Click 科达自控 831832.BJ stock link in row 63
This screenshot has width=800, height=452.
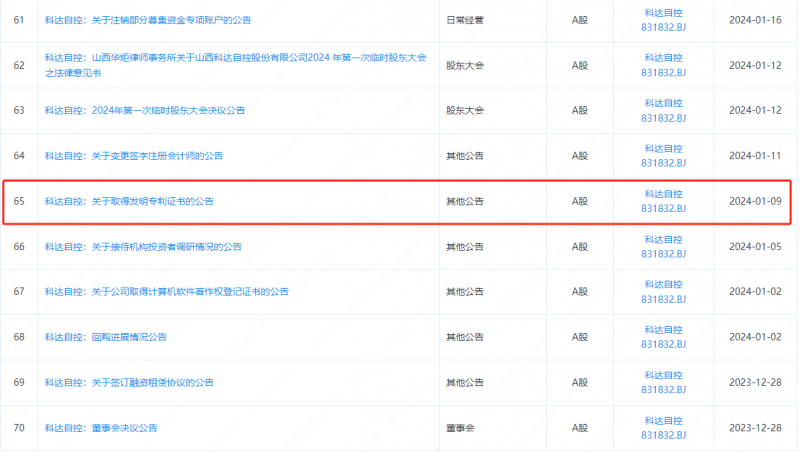[x=663, y=110]
